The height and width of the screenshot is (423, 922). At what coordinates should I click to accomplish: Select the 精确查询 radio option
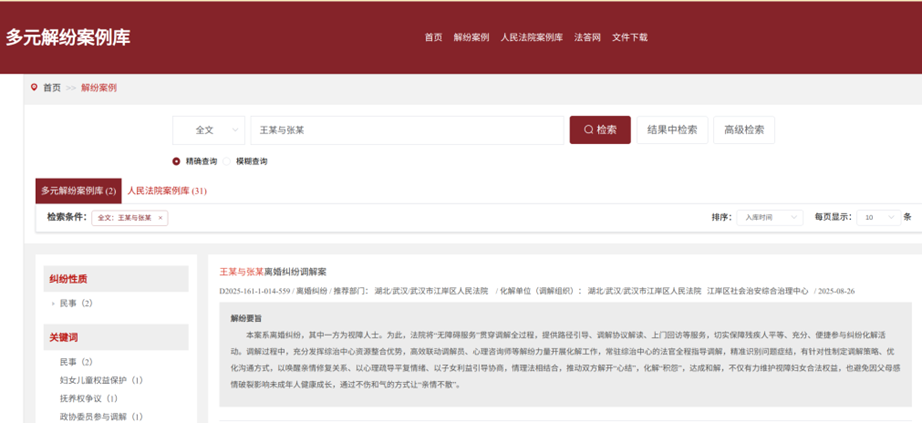point(177,161)
